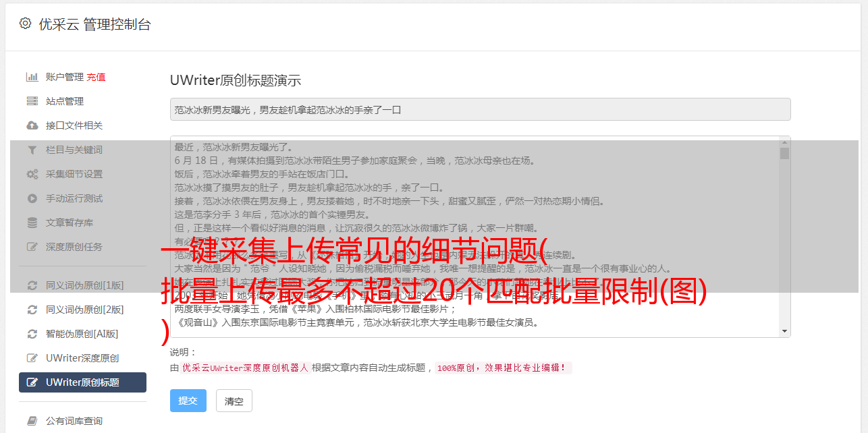This screenshot has width=868, height=433.
Task: Click the 公有词库查询 book icon
Action: [32, 421]
